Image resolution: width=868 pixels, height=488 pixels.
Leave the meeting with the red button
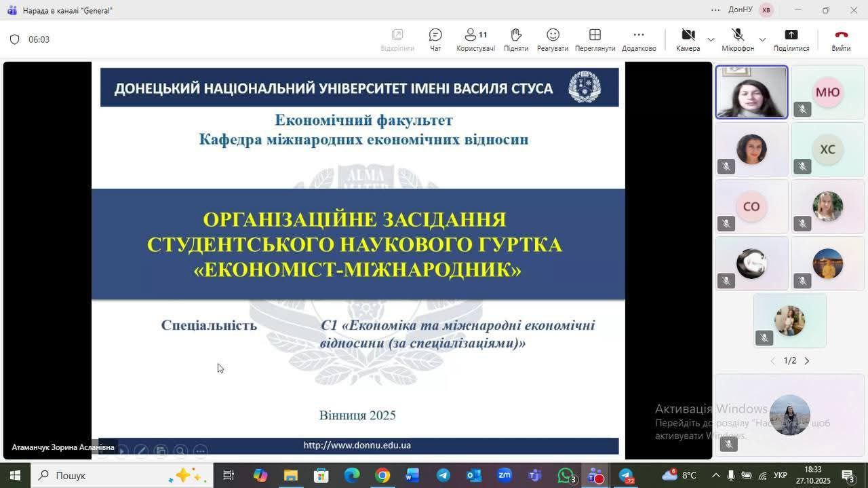click(x=841, y=39)
